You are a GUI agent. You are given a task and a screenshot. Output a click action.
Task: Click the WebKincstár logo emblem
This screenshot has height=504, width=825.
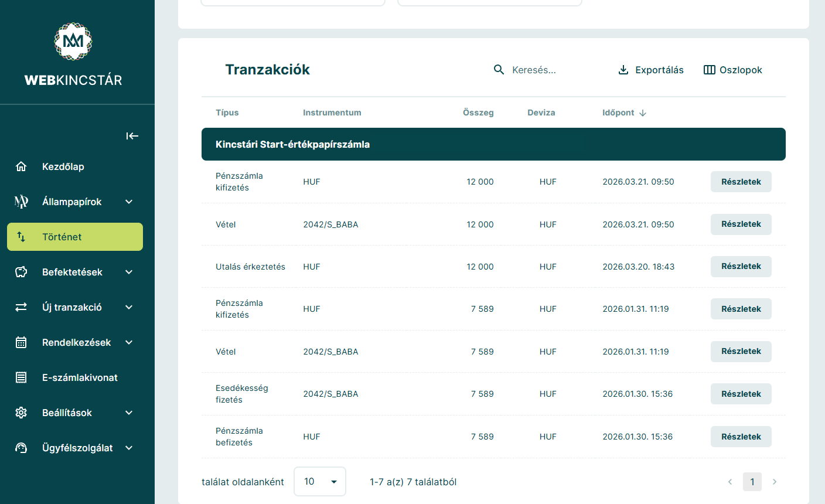73,42
